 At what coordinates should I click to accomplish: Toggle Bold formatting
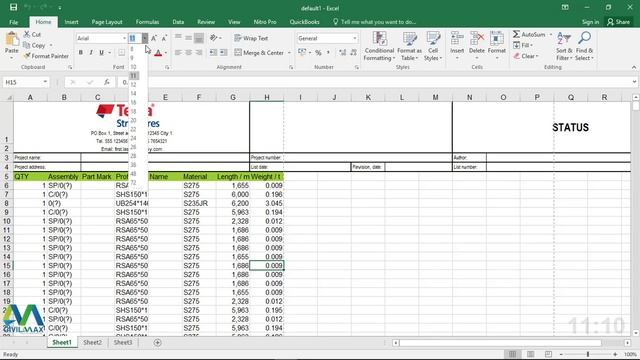tap(81, 53)
